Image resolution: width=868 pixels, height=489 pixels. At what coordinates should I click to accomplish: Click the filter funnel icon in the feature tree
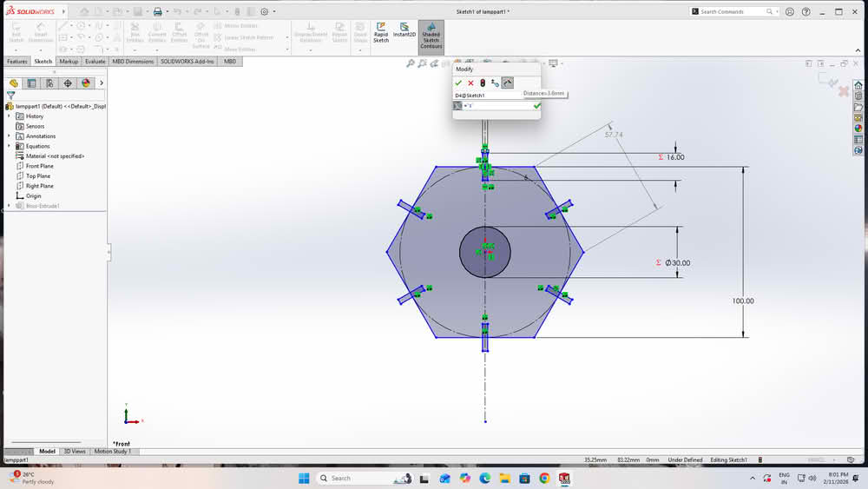[10, 96]
